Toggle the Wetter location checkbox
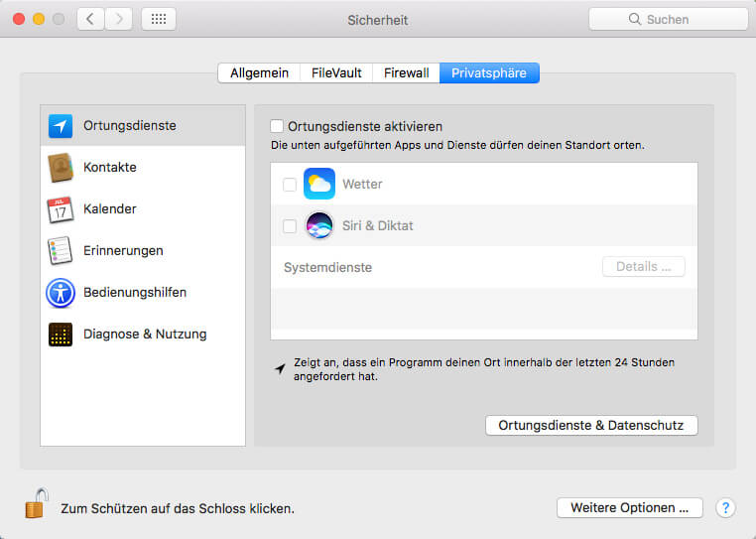 point(290,184)
